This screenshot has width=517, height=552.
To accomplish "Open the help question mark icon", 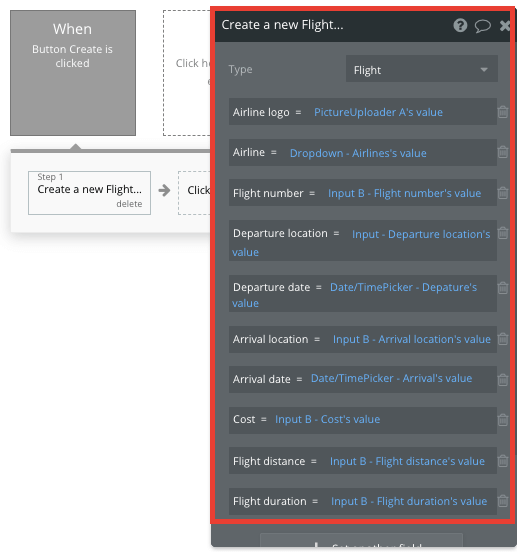I will coord(460,25).
